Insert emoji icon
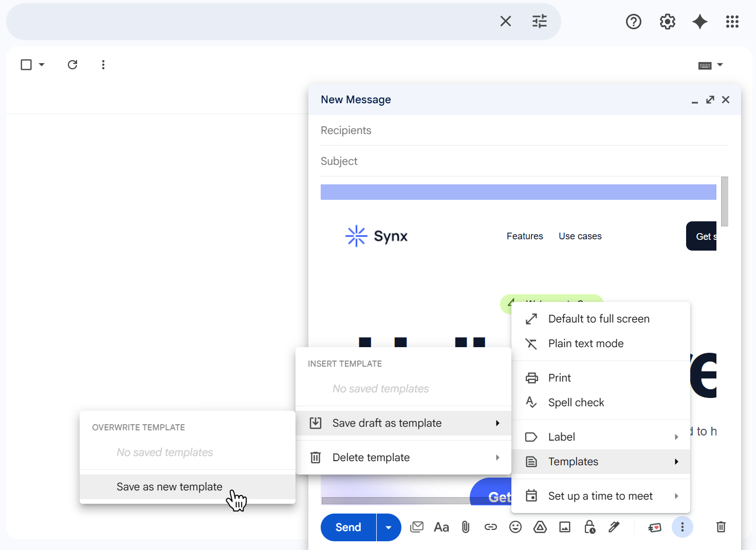This screenshot has width=756, height=550. point(515,527)
